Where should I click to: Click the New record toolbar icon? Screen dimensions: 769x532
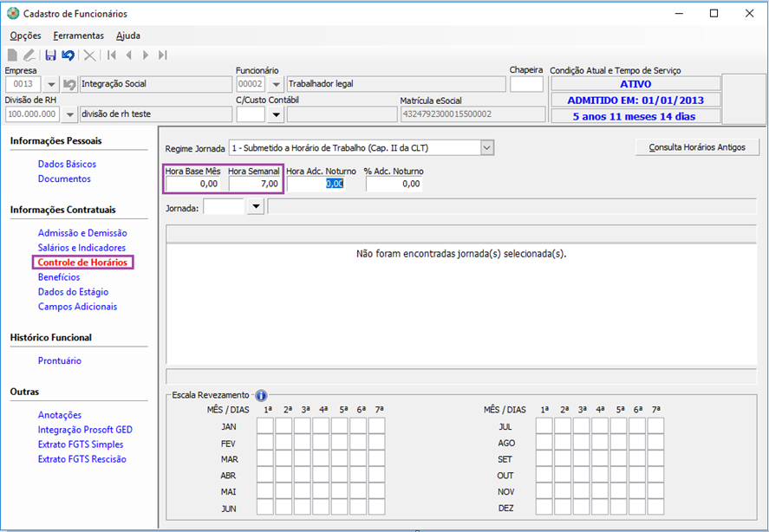tap(13, 55)
